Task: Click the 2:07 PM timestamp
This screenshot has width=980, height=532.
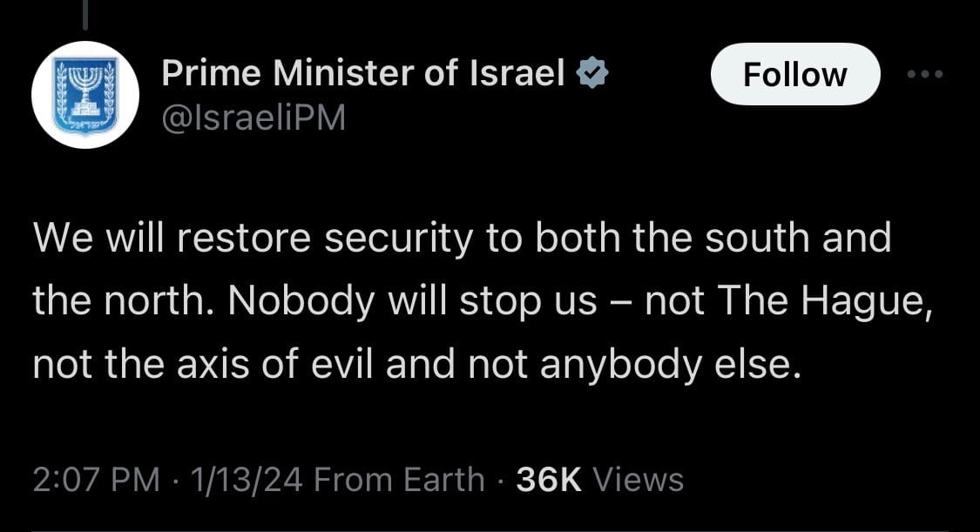Action: (x=96, y=479)
